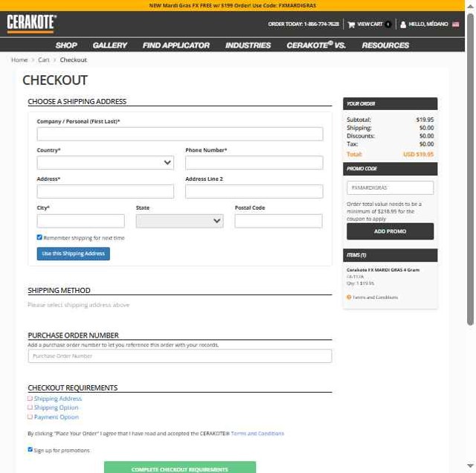Screen dimensions: 476x473
Task: Focus the promo code field
Action: pyautogui.click(x=390, y=187)
